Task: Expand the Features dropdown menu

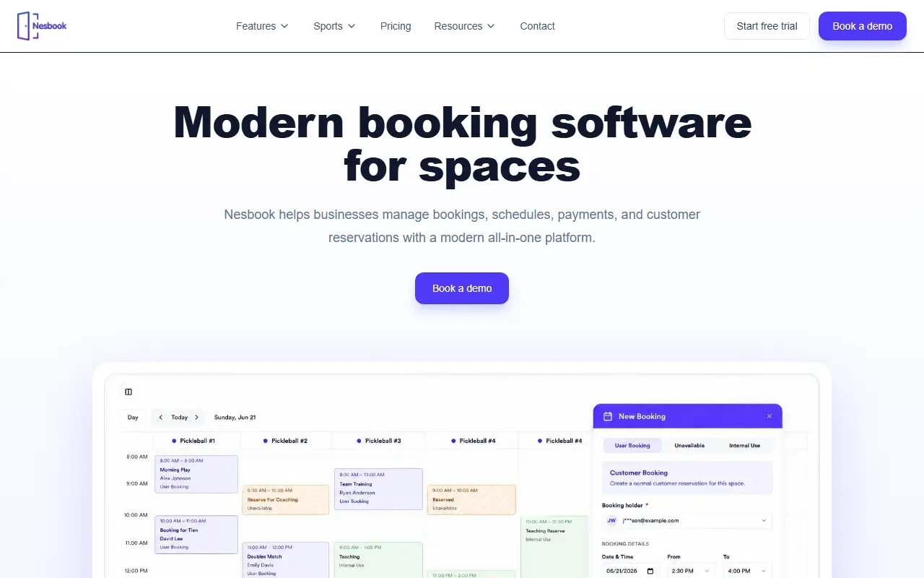Action: 262,26
